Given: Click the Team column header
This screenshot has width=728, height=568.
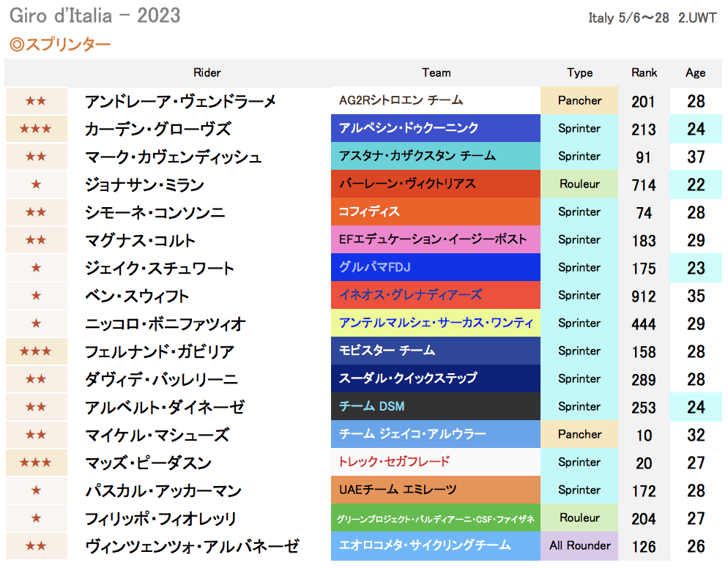Looking at the screenshot, I should pyautogui.click(x=437, y=73).
